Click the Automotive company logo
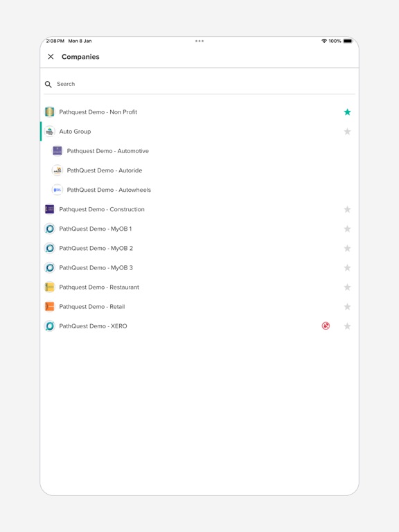The image size is (399, 532). pyautogui.click(x=57, y=150)
